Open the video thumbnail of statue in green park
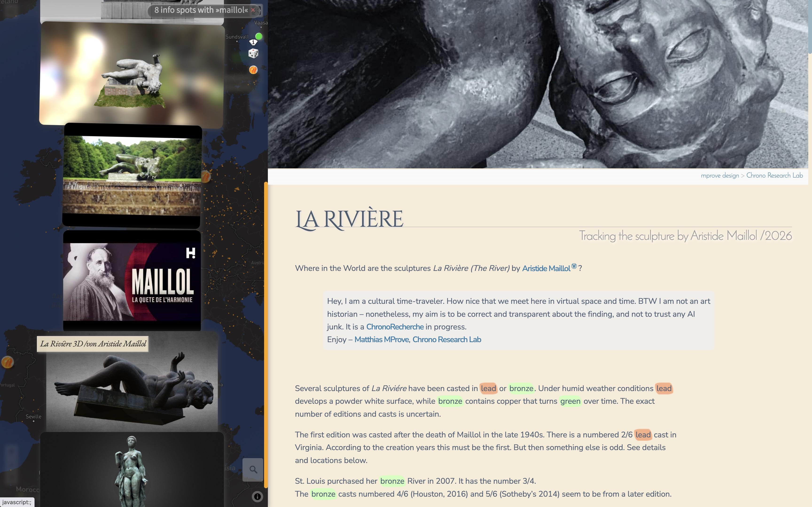The image size is (812, 507). 132,176
